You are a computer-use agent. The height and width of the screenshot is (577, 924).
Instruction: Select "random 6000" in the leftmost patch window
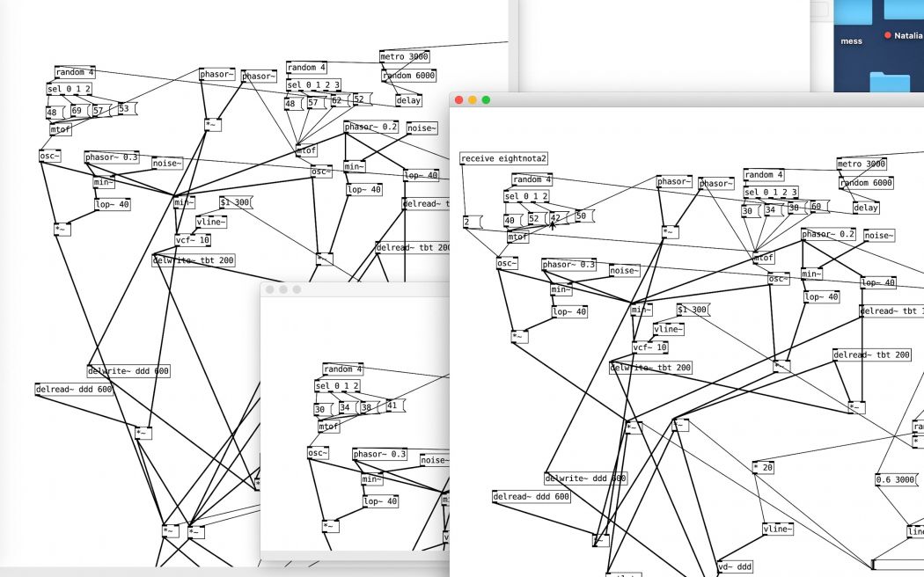coord(409,76)
